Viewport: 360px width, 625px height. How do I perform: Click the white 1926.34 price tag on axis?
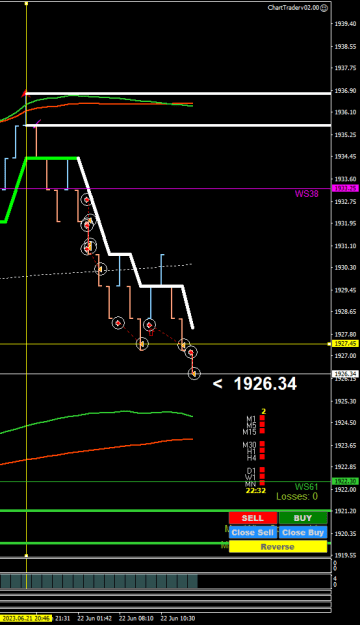point(345,373)
